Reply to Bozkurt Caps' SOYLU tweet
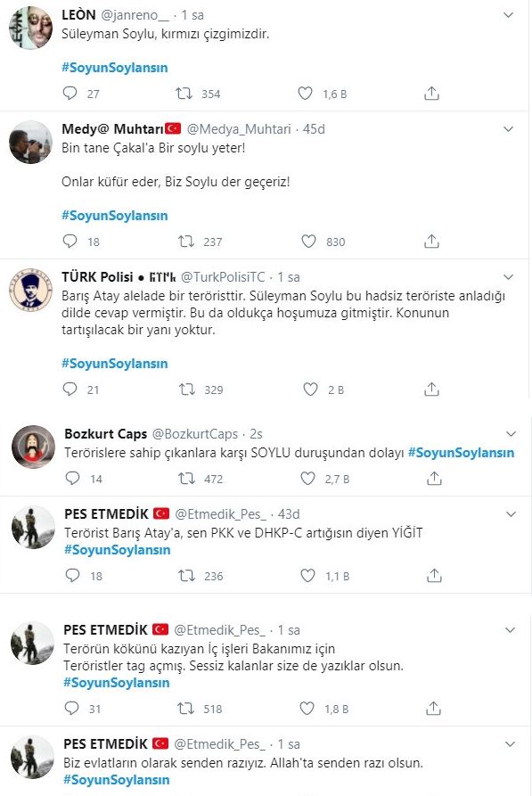The width and height of the screenshot is (532, 796). coord(68,480)
